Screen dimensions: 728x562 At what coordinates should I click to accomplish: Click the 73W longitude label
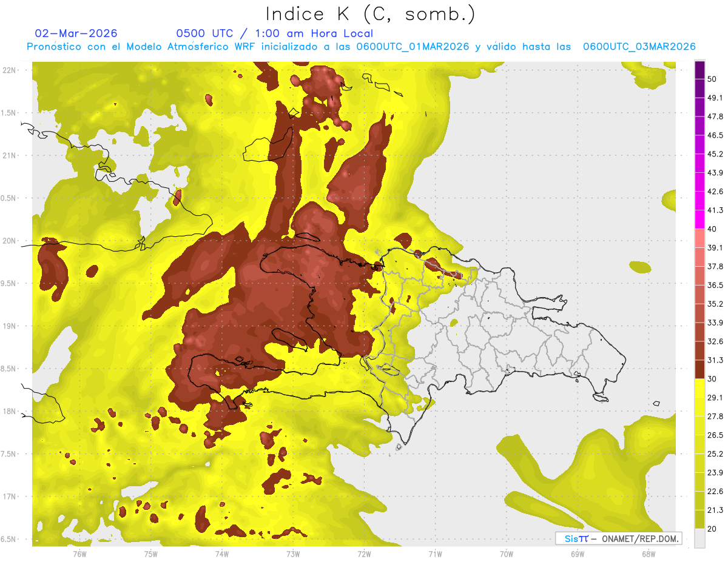293,554
